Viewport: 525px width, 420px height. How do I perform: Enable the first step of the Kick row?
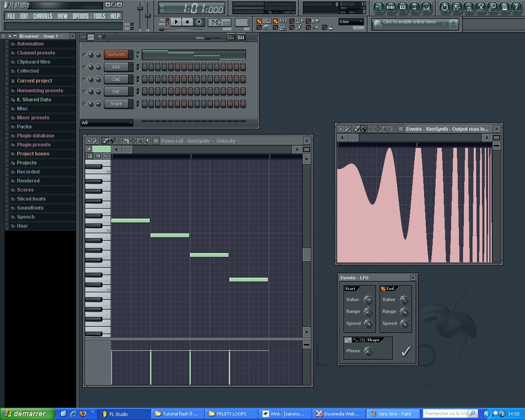(x=144, y=67)
